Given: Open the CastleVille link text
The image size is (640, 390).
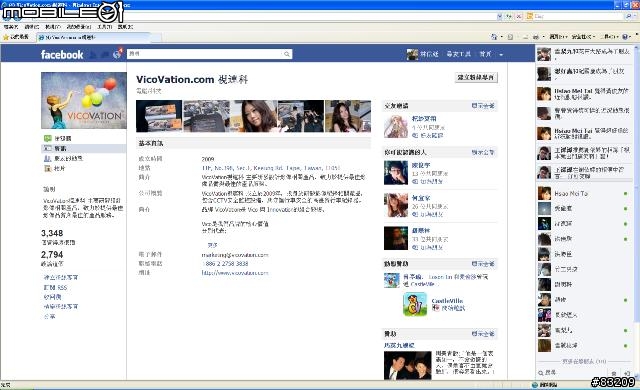Looking at the screenshot, I should [x=447, y=301].
